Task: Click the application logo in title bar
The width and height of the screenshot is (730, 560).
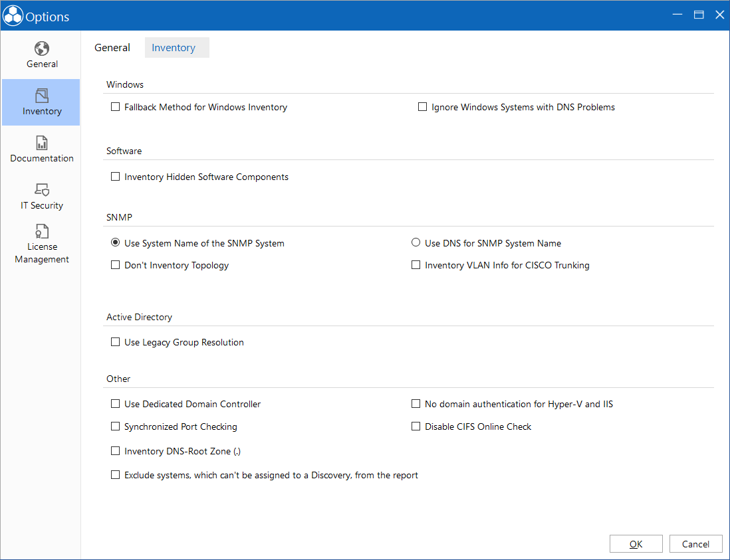Action: pyautogui.click(x=13, y=16)
